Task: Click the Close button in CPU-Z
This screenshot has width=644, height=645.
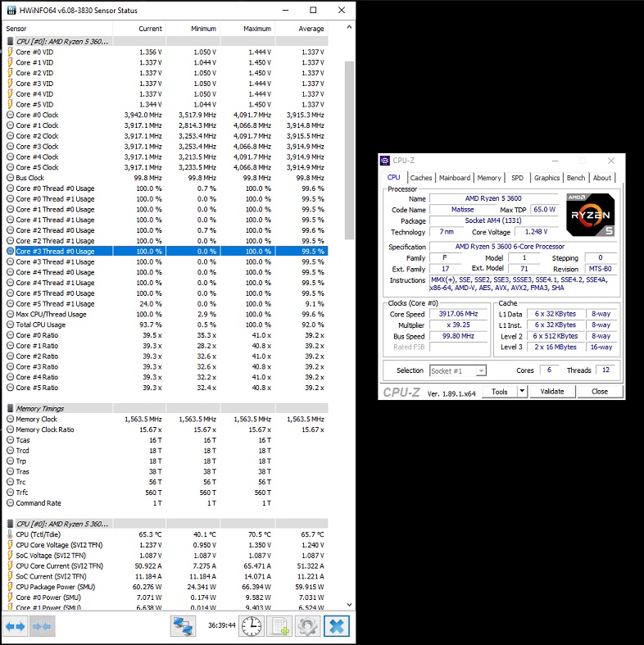Action: 600,392
